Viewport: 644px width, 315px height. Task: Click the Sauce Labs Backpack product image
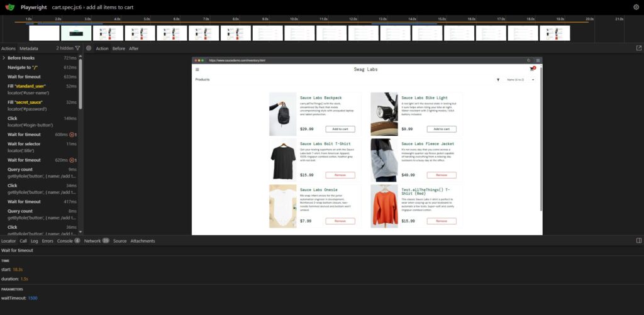point(282,114)
